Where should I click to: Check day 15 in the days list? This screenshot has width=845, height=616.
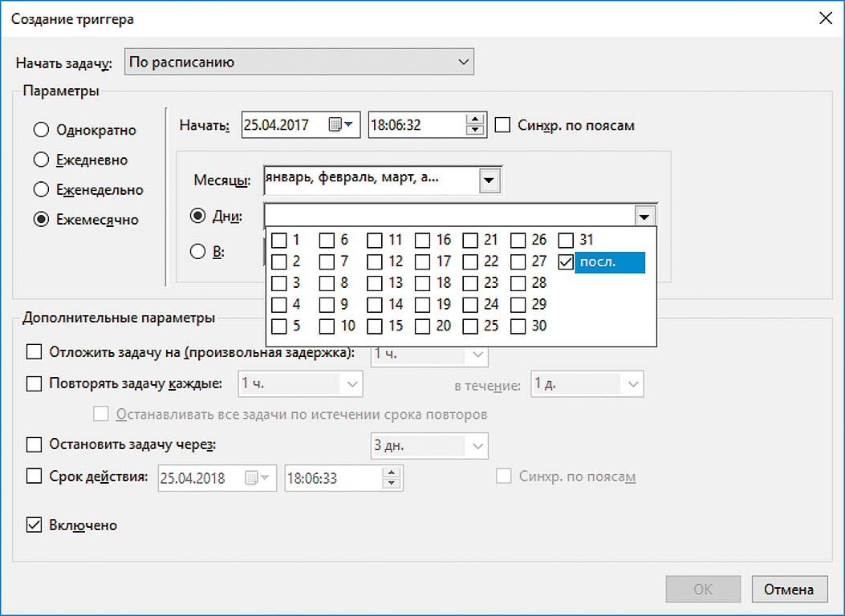pos(375,326)
